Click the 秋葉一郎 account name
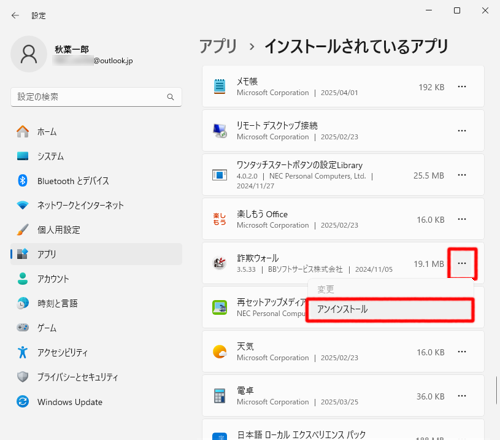This screenshot has height=440, width=500. pos(72,49)
